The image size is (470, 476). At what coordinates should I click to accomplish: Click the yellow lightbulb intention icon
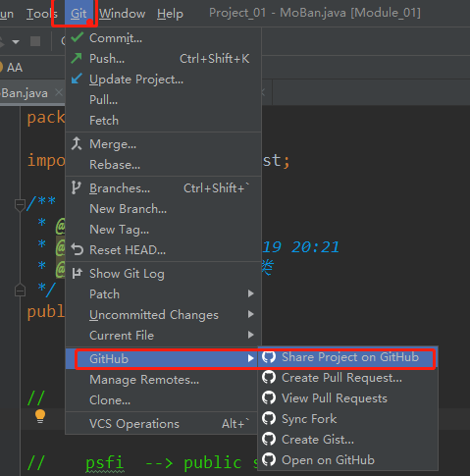tap(40, 416)
